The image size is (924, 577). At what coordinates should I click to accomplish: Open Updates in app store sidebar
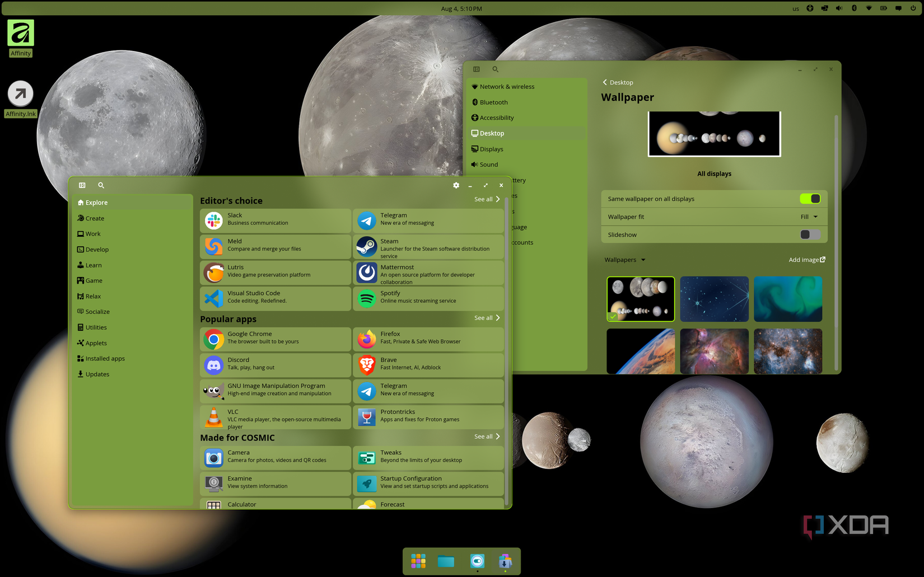[132, 374]
